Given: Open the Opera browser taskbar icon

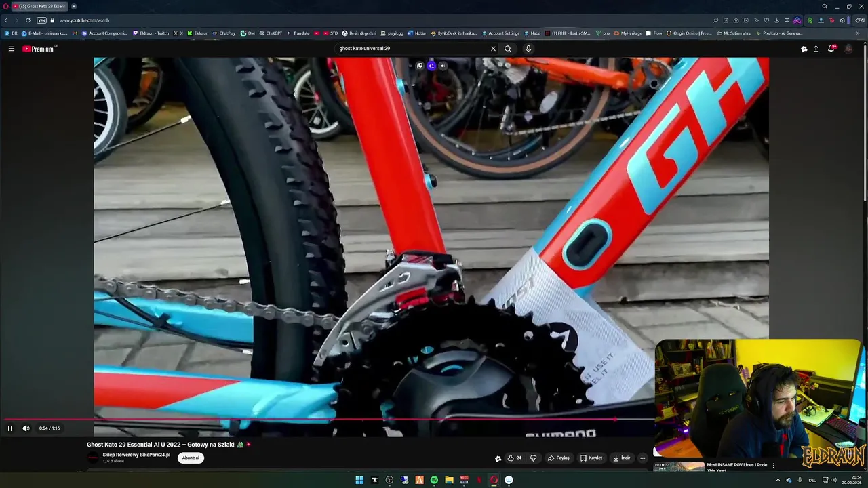Looking at the screenshot, I should pos(494,480).
